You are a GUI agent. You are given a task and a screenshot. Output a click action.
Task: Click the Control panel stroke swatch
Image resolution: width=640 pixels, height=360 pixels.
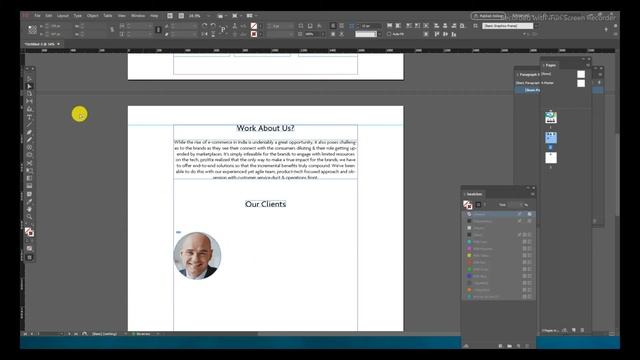(x=254, y=34)
